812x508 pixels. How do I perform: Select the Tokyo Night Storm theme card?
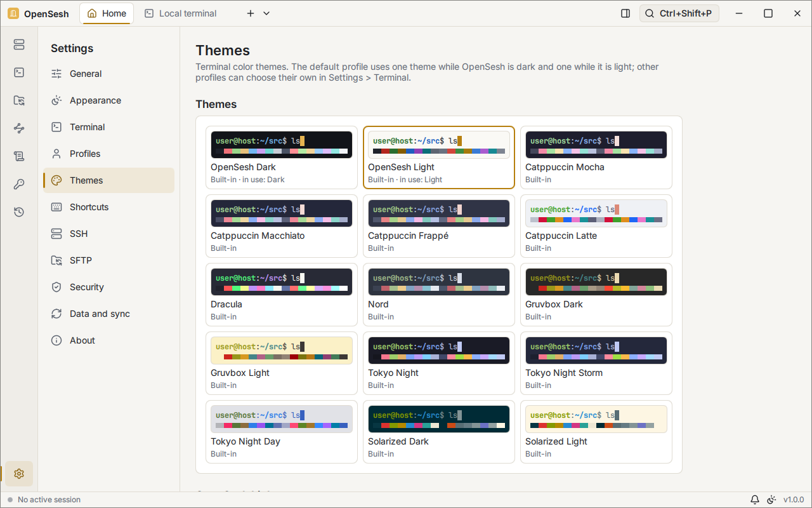tap(596, 363)
